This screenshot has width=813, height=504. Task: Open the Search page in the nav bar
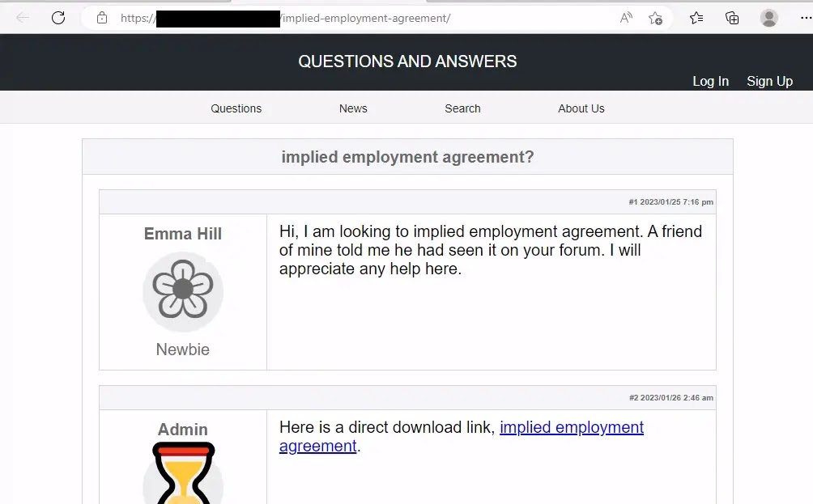click(462, 108)
